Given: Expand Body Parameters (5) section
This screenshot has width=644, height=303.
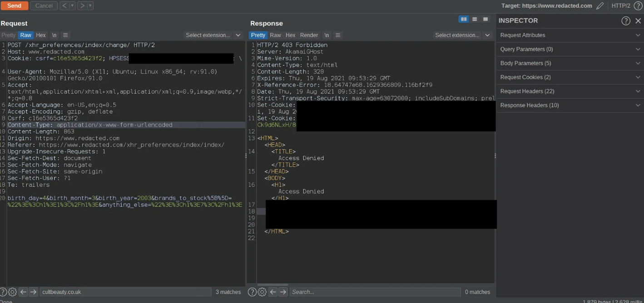Looking at the screenshot, I should coord(570,63).
